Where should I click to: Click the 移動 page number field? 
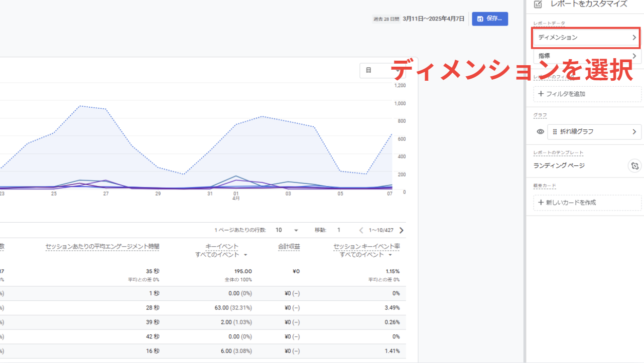(x=339, y=230)
